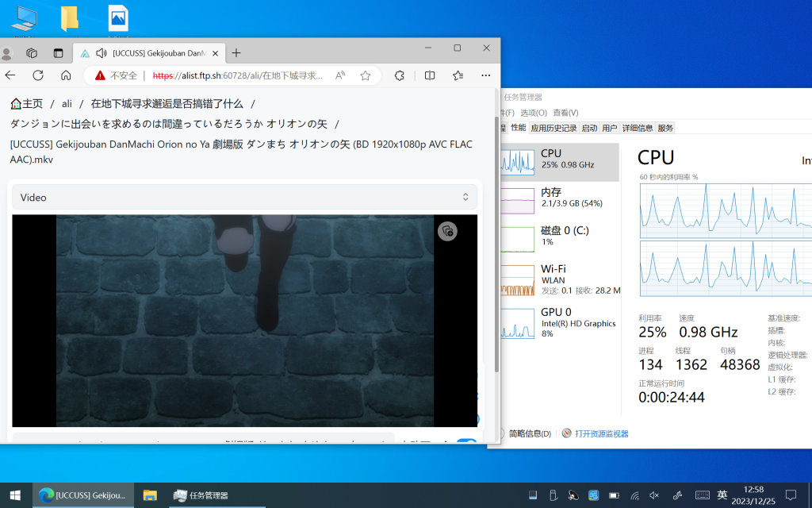The width and height of the screenshot is (812, 508).
Task: Go back in Edge browser
Action: pyautogui.click(x=10, y=75)
